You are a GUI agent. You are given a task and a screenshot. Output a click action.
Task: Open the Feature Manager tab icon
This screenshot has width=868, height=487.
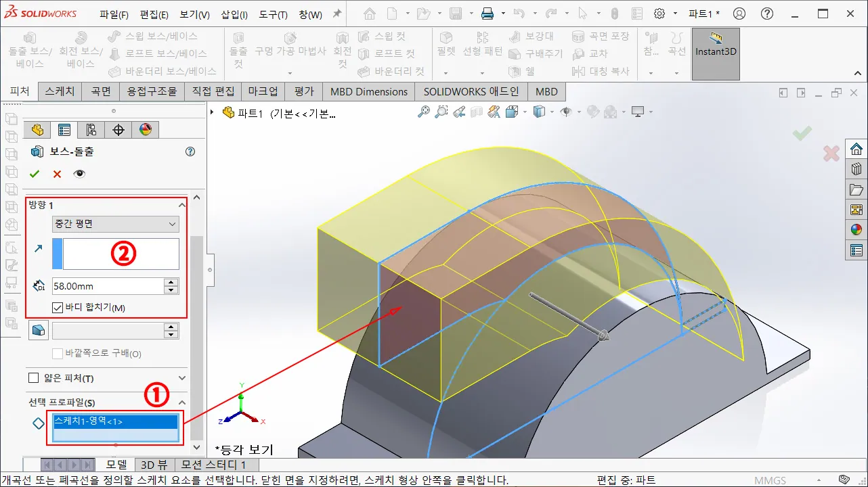[x=37, y=130]
